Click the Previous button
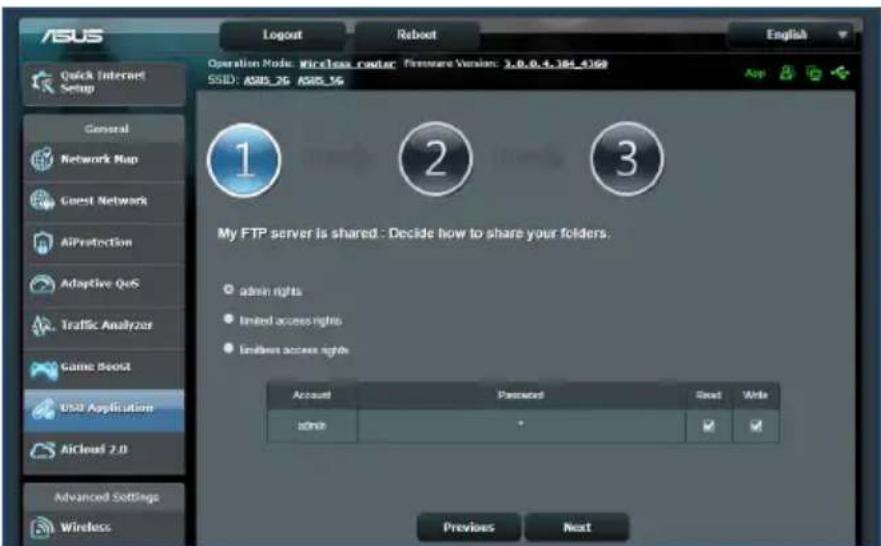 click(469, 527)
